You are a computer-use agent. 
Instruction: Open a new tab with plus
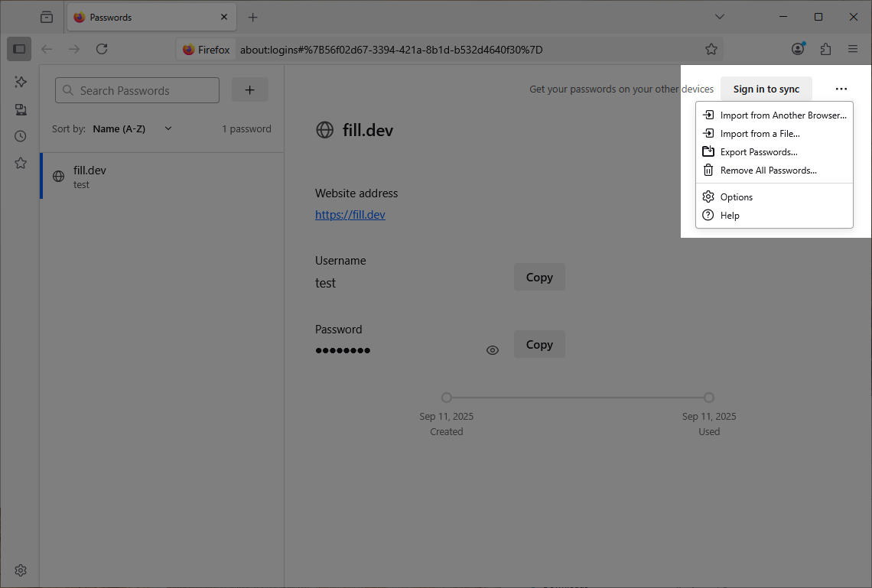pyautogui.click(x=252, y=18)
